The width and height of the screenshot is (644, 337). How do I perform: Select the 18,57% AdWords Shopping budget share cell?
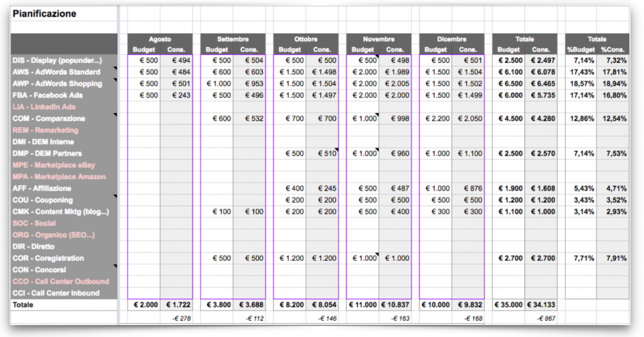pos(582,84)
